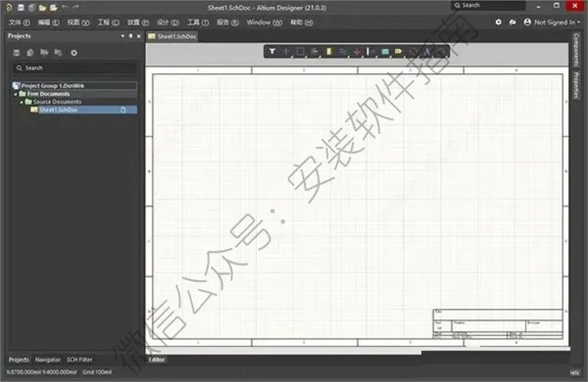
Task: Activate the place wire tool
Action: pos(343,51)
